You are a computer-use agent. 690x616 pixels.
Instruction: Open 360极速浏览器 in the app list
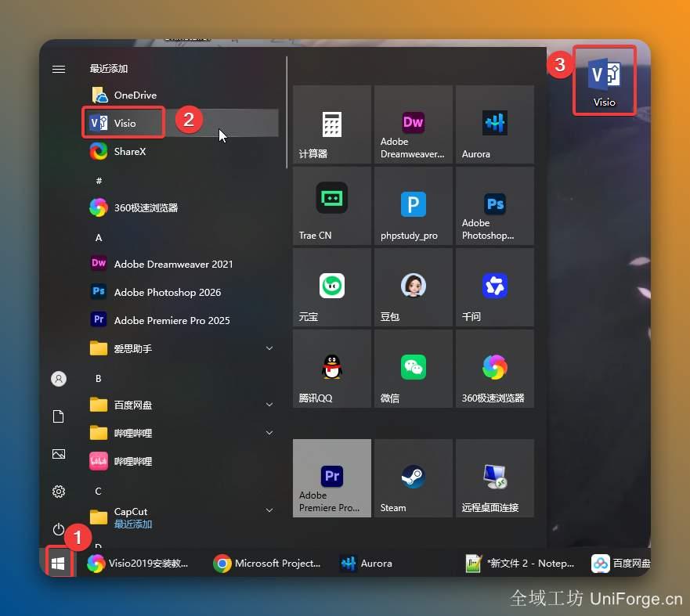(x=180, y=207)
